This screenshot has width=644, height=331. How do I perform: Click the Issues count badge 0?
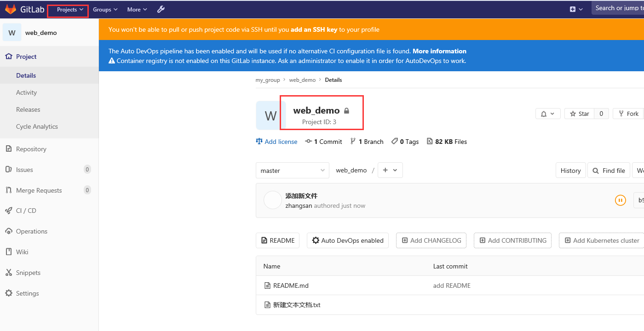(x=87, y=169)
